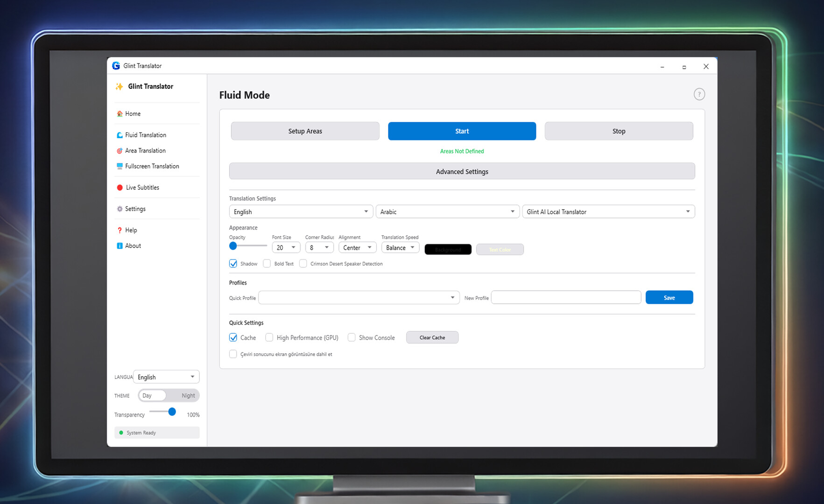Uncheck the Cache checkbox

tap(233, 337)
